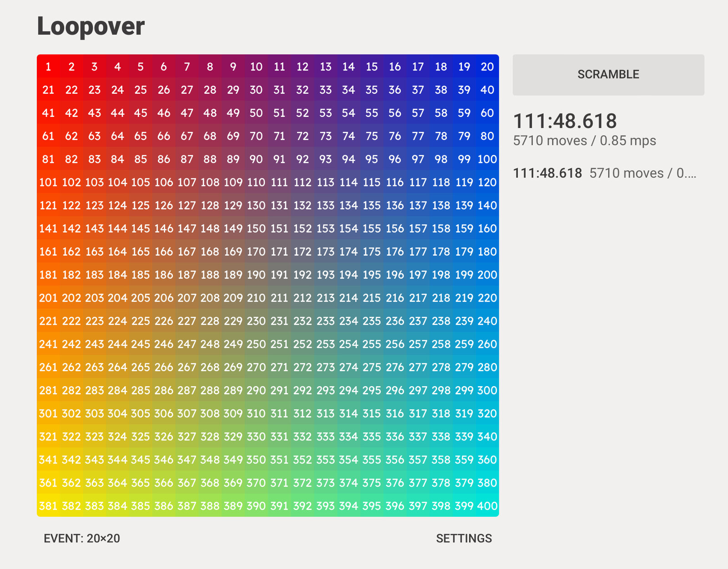Click tile number 400
This screenshot has width=728, height=569.
click(487, 505)
